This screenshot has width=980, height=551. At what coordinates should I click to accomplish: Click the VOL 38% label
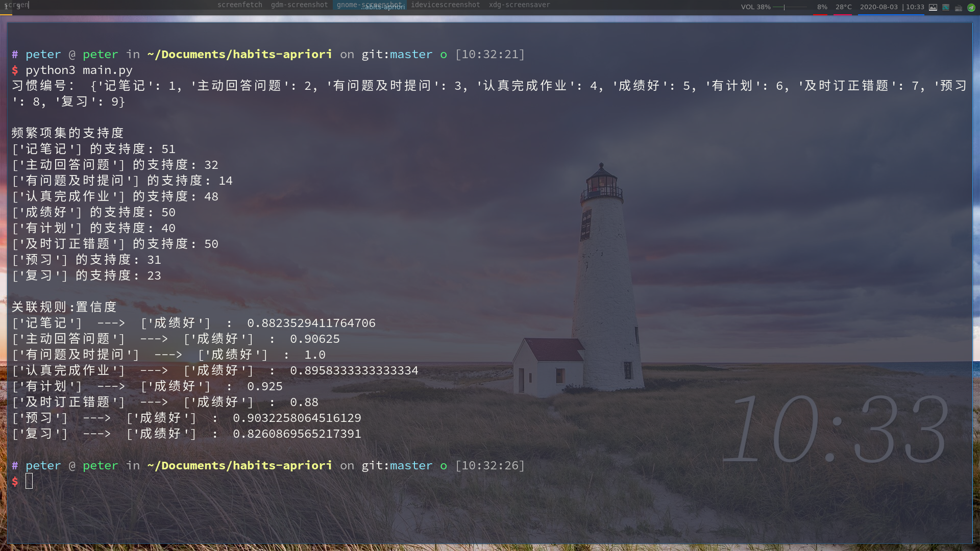pyautogui.click(x=755, y=7)
